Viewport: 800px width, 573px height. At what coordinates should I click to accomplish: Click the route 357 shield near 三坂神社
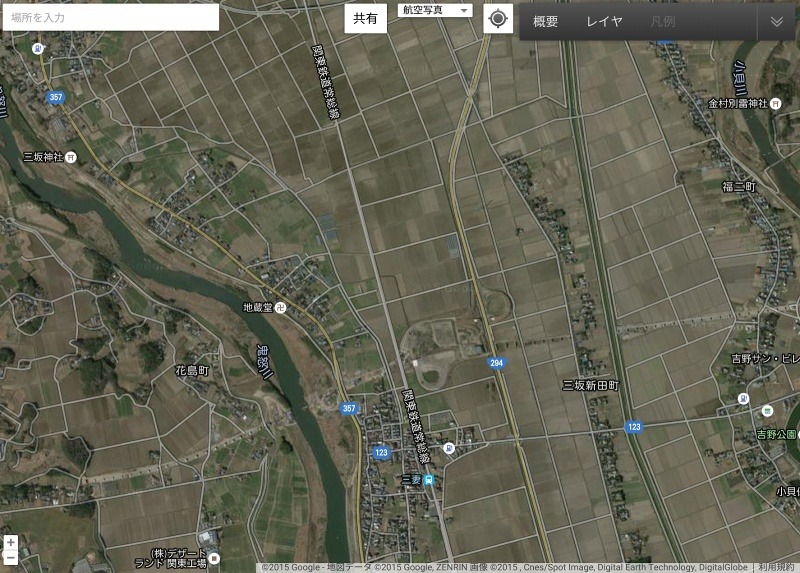pos(56,97)
